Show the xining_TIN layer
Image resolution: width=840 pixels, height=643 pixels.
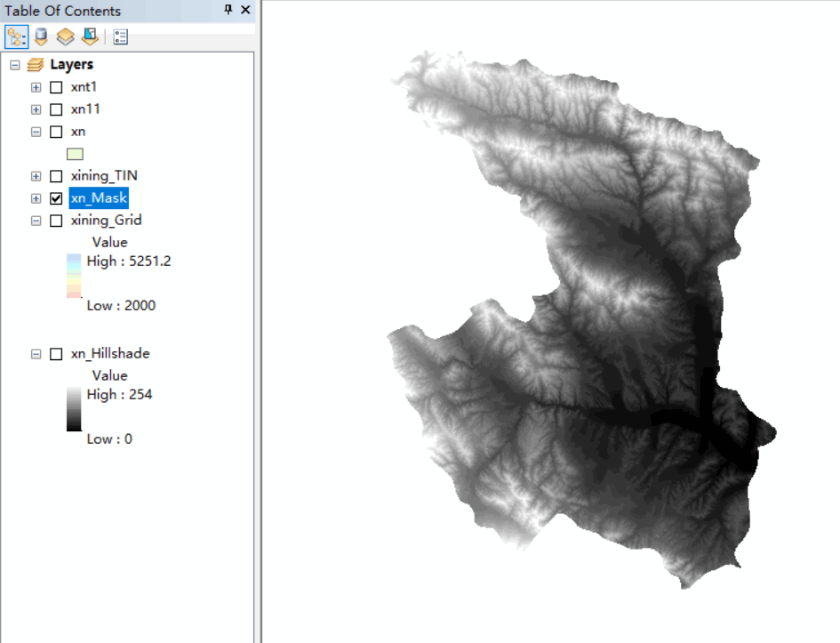coord(56,176)
